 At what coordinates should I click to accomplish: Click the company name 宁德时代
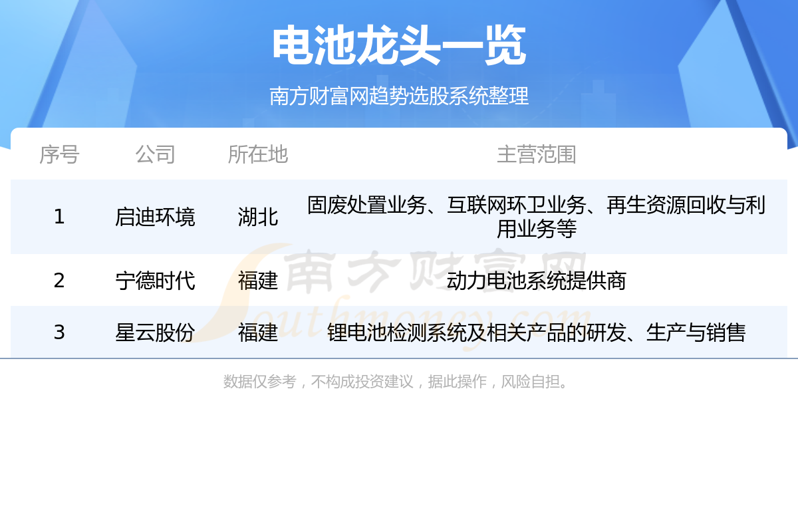(155, 281)
